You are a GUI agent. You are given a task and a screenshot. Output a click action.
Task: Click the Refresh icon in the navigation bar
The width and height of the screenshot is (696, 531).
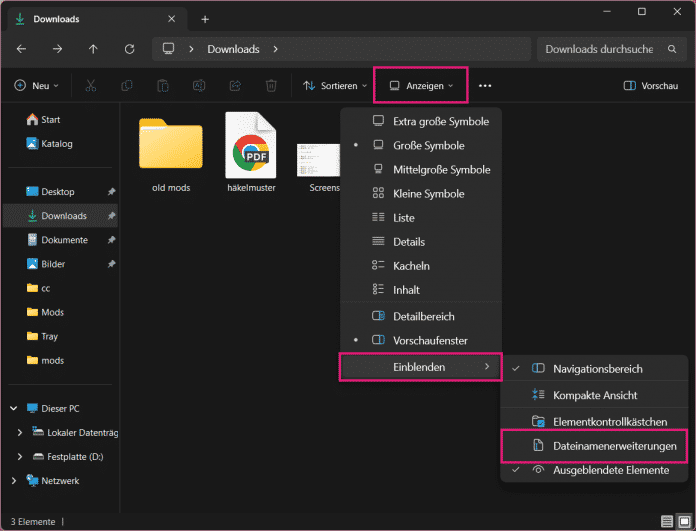click(x=129, y=49)
